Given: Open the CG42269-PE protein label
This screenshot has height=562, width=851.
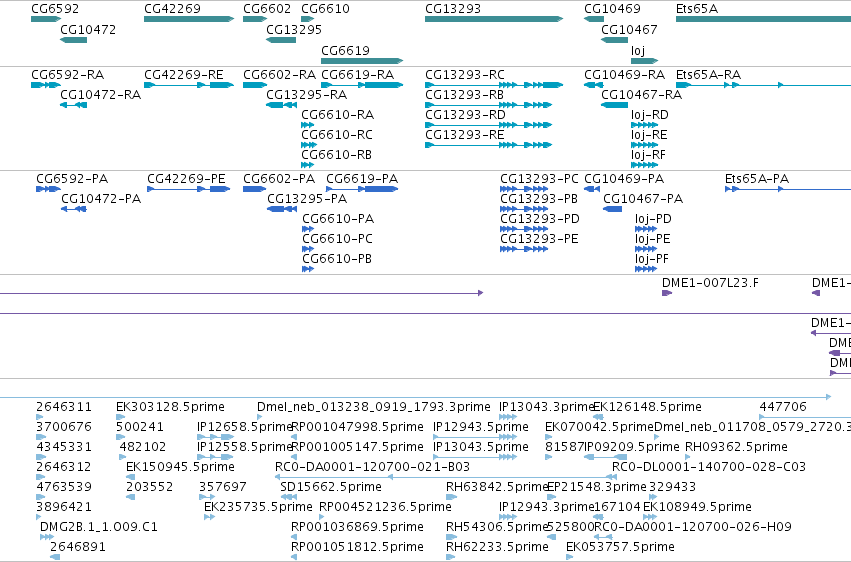Looking at the screenshot, I should pos(186,178).
